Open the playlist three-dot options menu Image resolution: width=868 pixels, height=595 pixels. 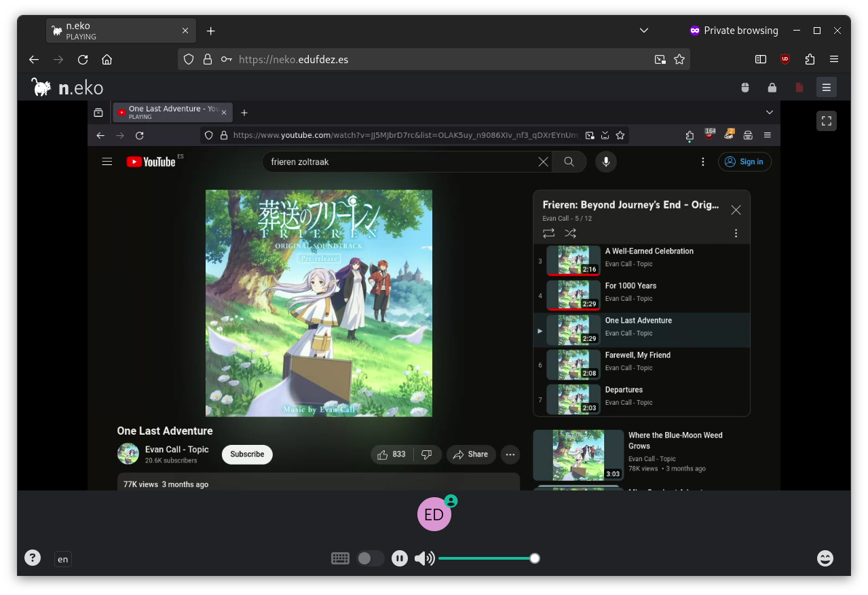[x=736, y=233]
